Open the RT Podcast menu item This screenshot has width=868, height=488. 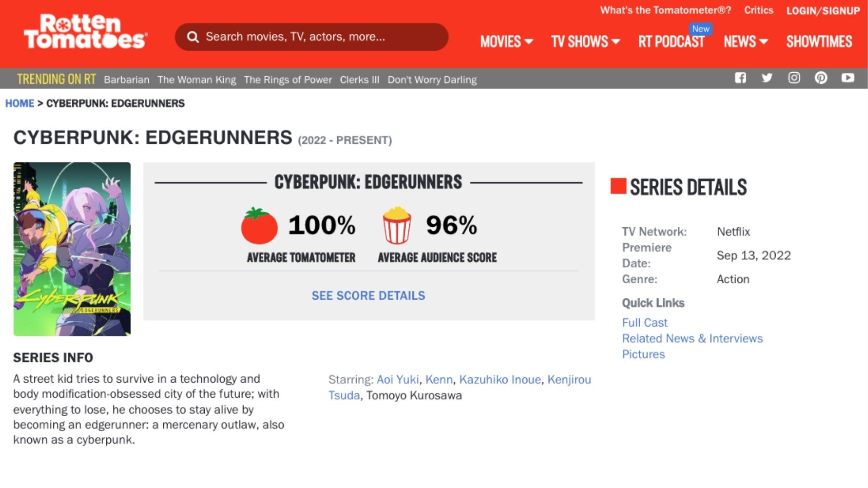pos(671,42)
